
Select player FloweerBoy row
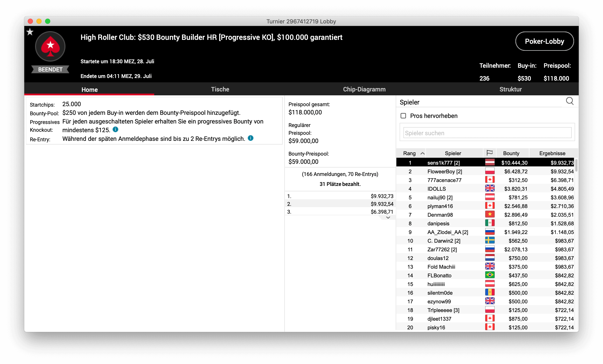point(444,171)
